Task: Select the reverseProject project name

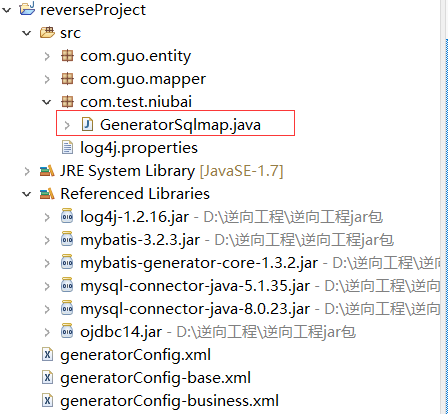Action: 93,10
